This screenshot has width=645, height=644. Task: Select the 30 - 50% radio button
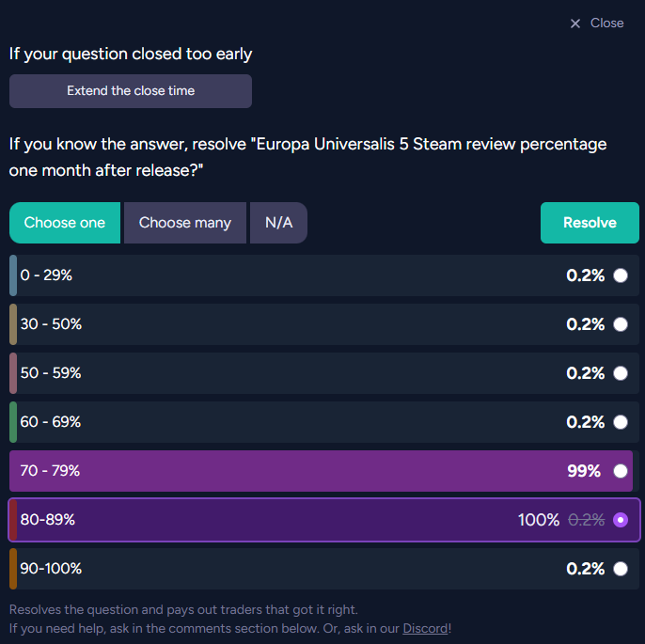pyautogui.click(x=621, y=324)
